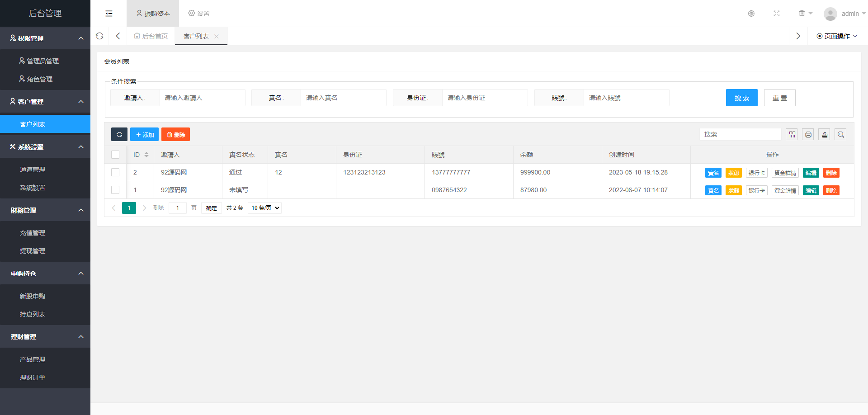Open the column filter grid icon
Viewport: 868px width, 415px height.
coord(792,135)
